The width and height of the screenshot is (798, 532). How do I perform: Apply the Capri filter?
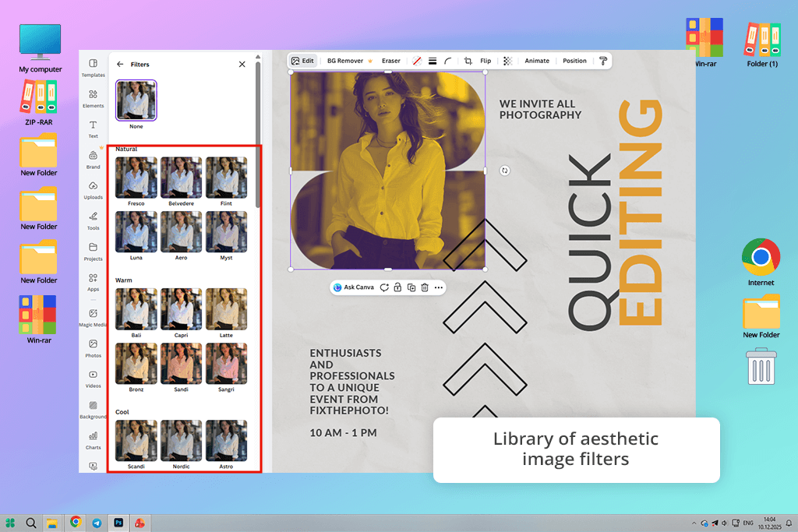tap(181, 309)
